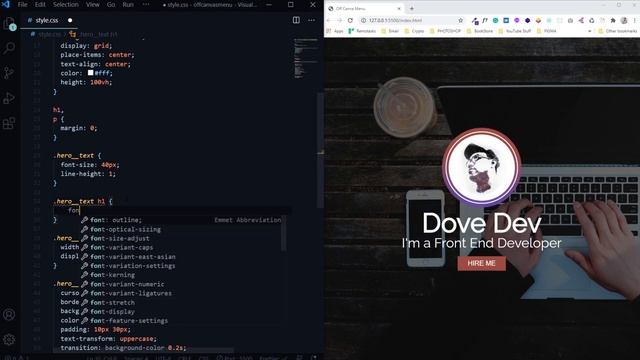Click the white #fff color swatch
Image resolution: width=640 pixels, height=360 pixels.
[91, 73]
